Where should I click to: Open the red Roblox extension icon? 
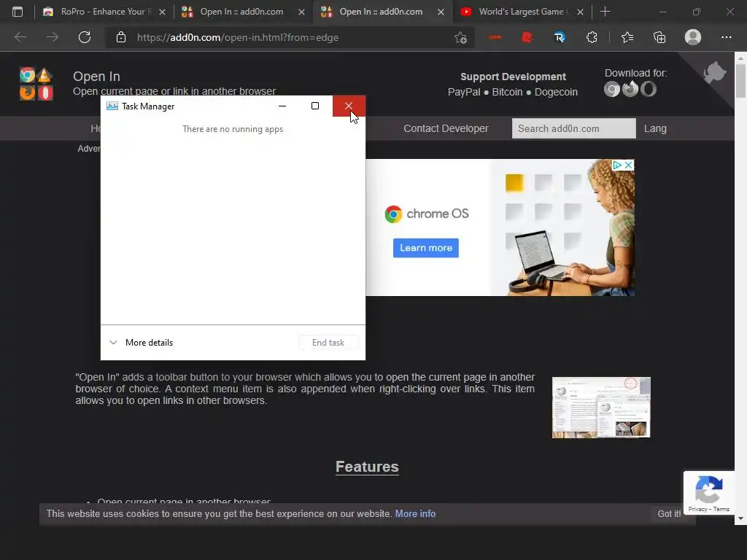(527, 37)
